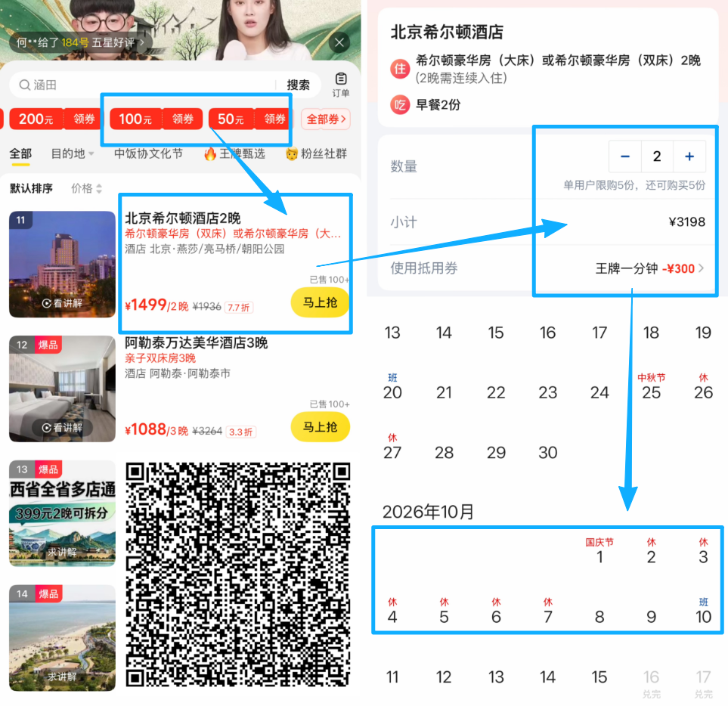
Task: Open the 王牌甄选 tab
Action: click(235, 153)
